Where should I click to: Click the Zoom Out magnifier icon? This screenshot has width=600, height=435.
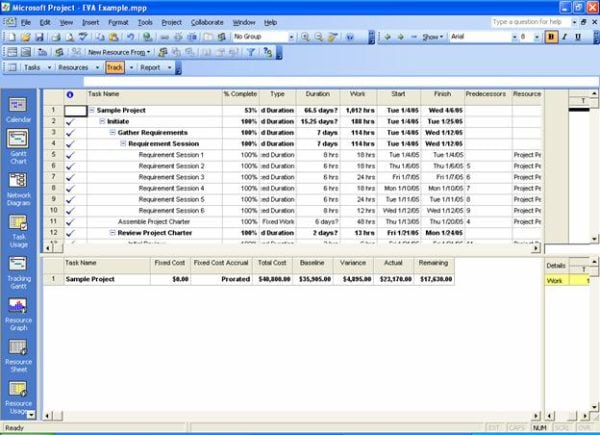(x=319, y=37)
